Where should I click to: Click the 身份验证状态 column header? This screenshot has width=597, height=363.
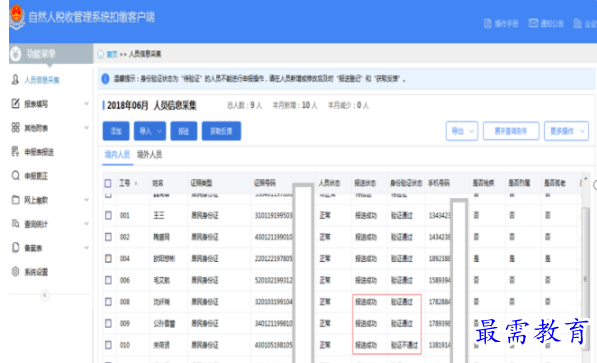[x=406, y=183]
